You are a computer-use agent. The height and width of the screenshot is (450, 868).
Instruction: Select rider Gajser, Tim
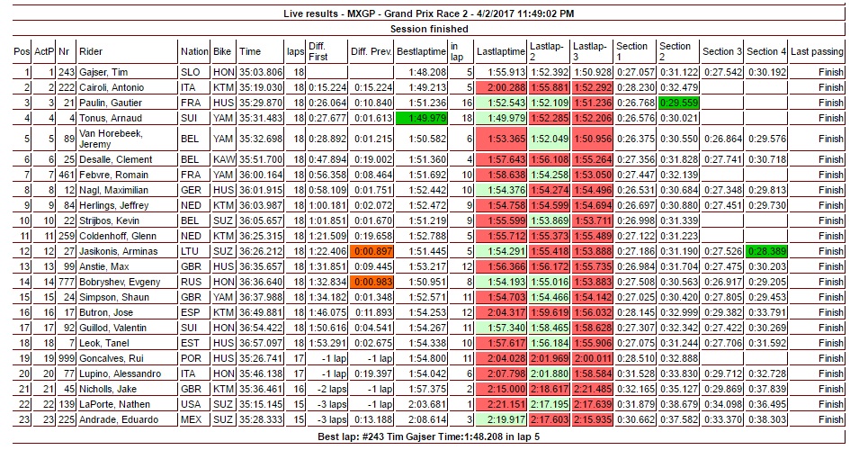[104, 72]
